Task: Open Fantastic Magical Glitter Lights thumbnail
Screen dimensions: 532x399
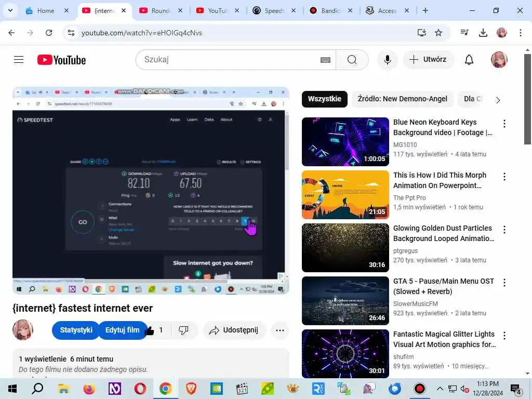Action: click(345, 353)
